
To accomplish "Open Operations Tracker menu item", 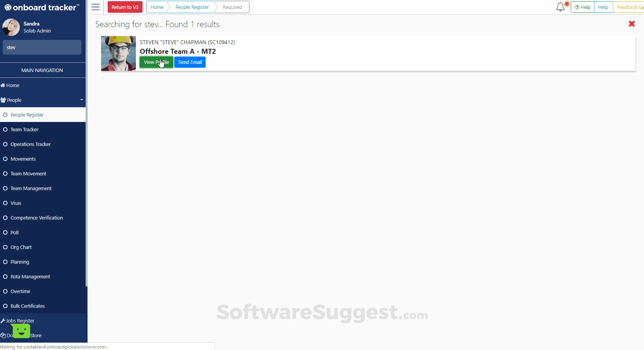I will coord(43,144).
